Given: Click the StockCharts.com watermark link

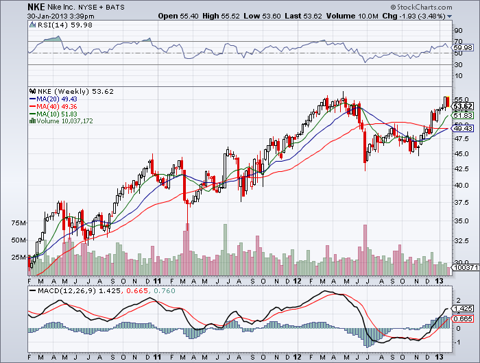Looking at the screenshot, I should [422, 7].
